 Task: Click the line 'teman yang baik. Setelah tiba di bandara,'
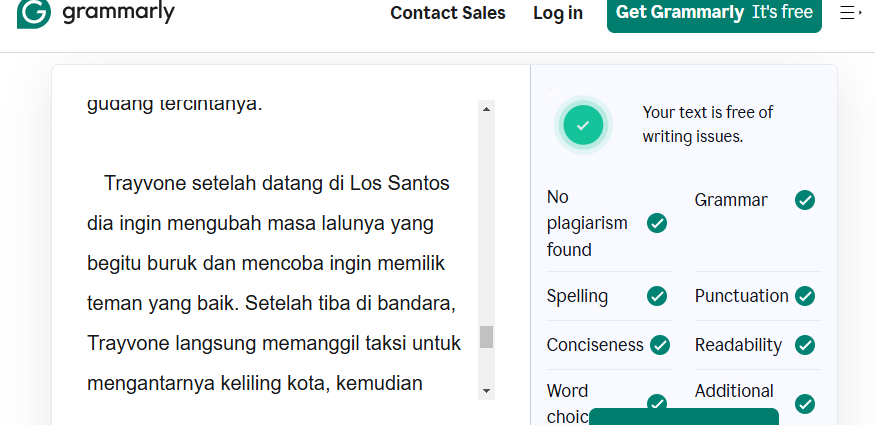(x=272, y=303)
